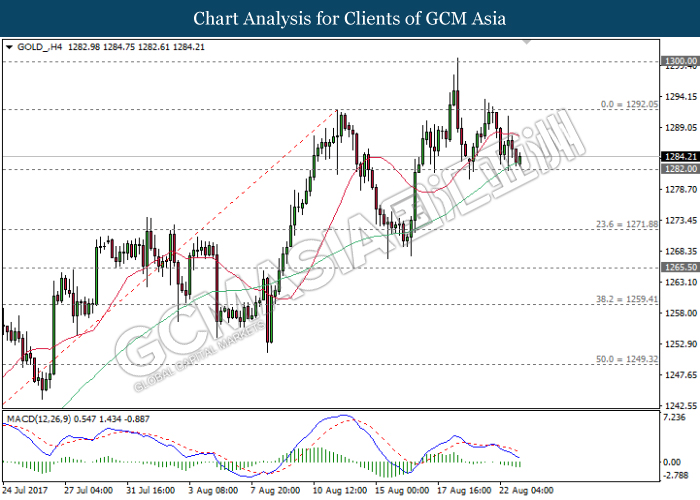Click the 0.0 = 1292.05 Fibonacci label

629,104
